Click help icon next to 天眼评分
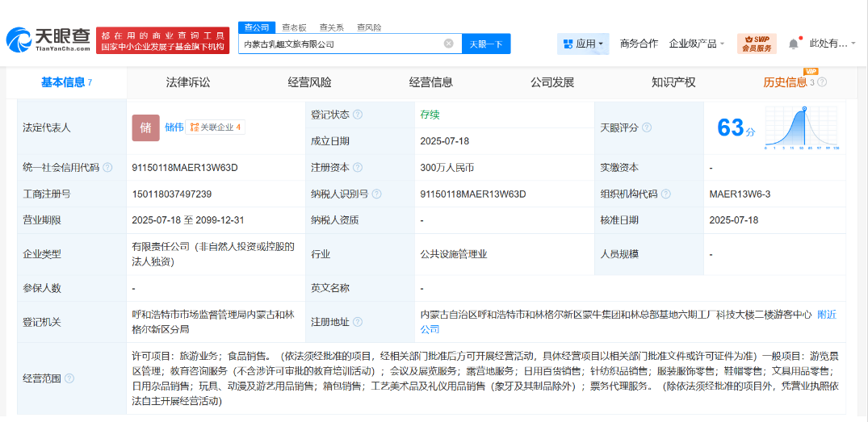Screen dimensions: 868x422 [646, 127]
